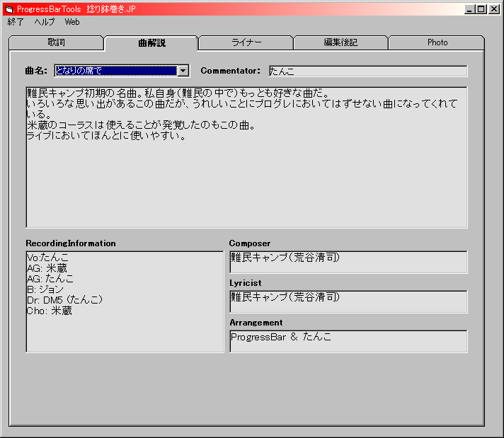Click the 'Vo:たんこ' line in recording info
This screenshot has height=438, width=504.
pyautogui.click(x=48, y=258)
